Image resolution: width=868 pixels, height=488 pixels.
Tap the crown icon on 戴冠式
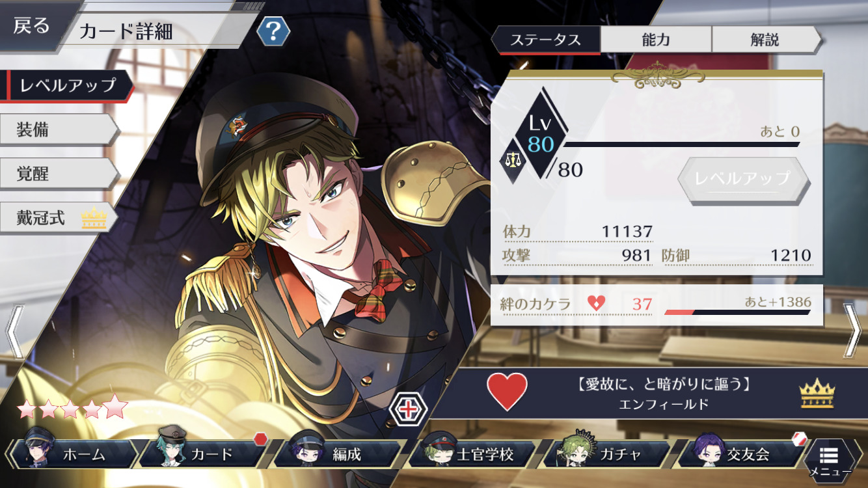click(x=94, y=219)
